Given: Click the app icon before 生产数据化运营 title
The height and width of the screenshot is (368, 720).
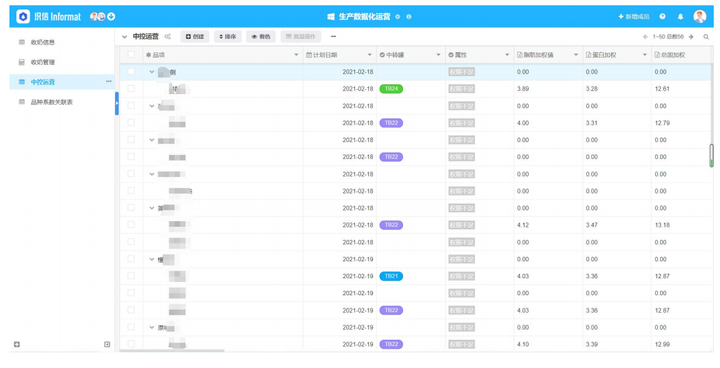Looking at the screenshot, I should (331, 17).
